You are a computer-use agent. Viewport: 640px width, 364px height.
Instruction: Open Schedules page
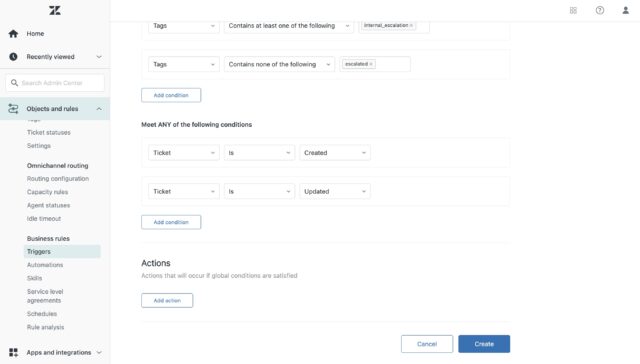point(42,314)
